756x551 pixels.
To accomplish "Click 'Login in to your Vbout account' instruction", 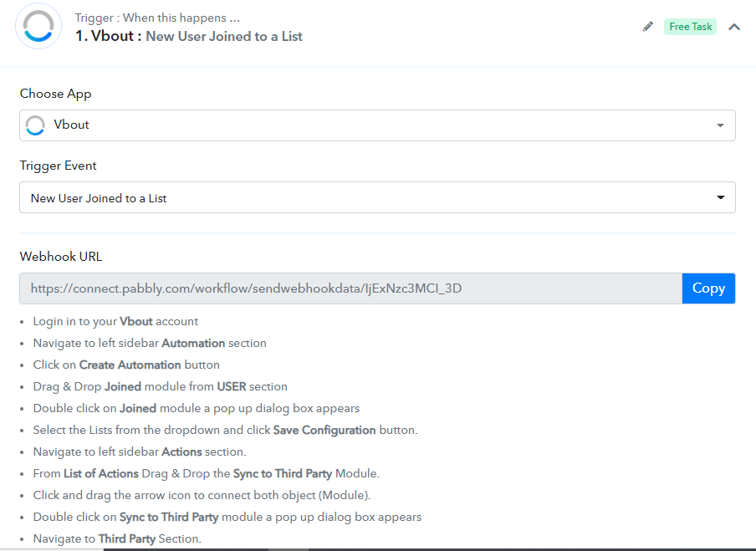I will [115, 322].
